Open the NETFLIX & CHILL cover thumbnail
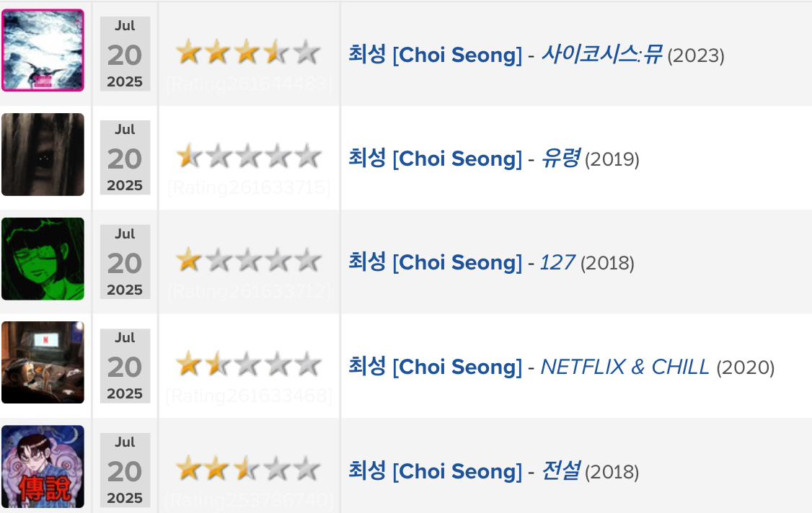Screen dimensions: 812x513 [43, 362]
